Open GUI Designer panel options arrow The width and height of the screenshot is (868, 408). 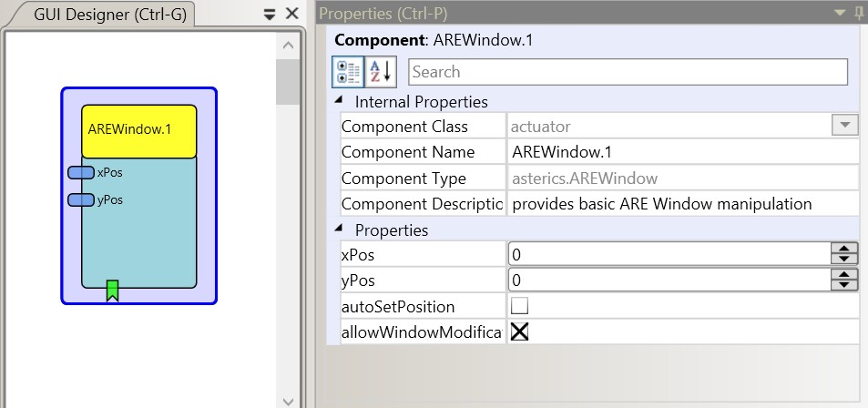tap(270, 15)
